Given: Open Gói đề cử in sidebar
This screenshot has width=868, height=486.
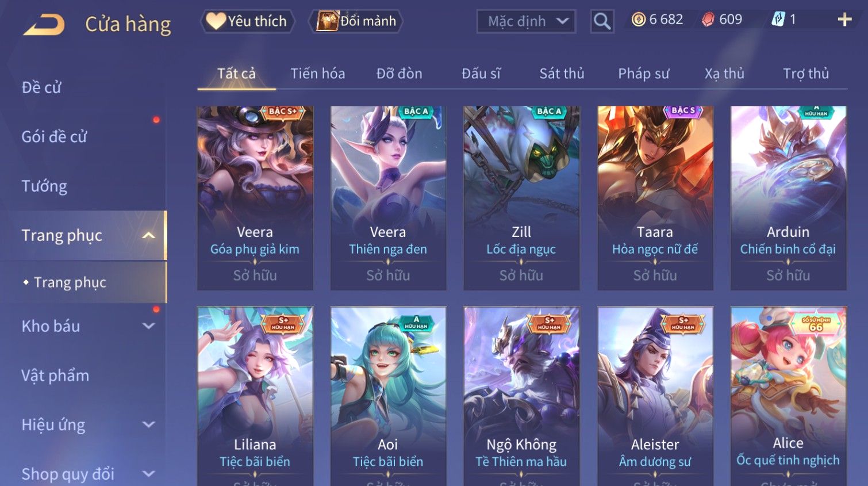Looking at the screenshot, I should point(54,137).
